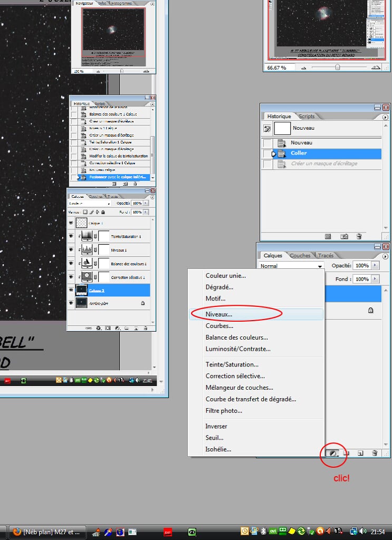The image size is (392, 540).
Task: Click the zoom out icon in the Navigator panel
Action: (x=303, y=68)
